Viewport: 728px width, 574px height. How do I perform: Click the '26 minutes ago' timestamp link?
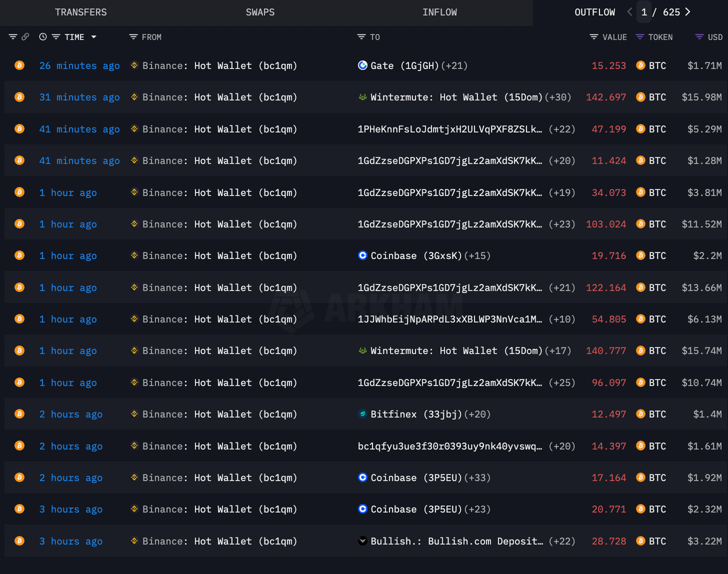pyautogui.click(x=79, y=66)
